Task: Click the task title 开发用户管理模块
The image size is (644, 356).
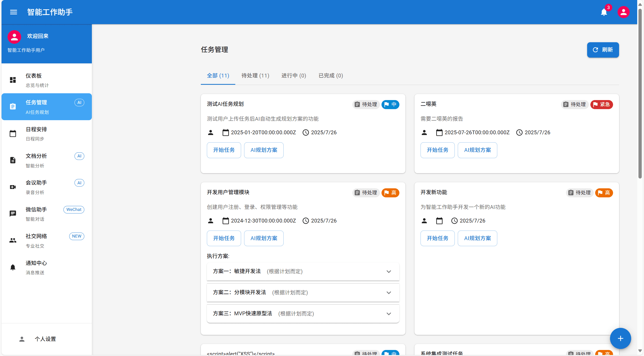Action: coord(228,192)
